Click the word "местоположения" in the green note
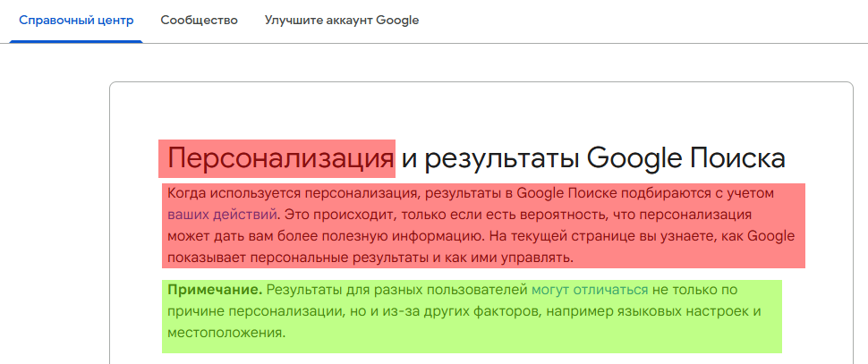This screenshot has width=868, height=364. [226, 333]
